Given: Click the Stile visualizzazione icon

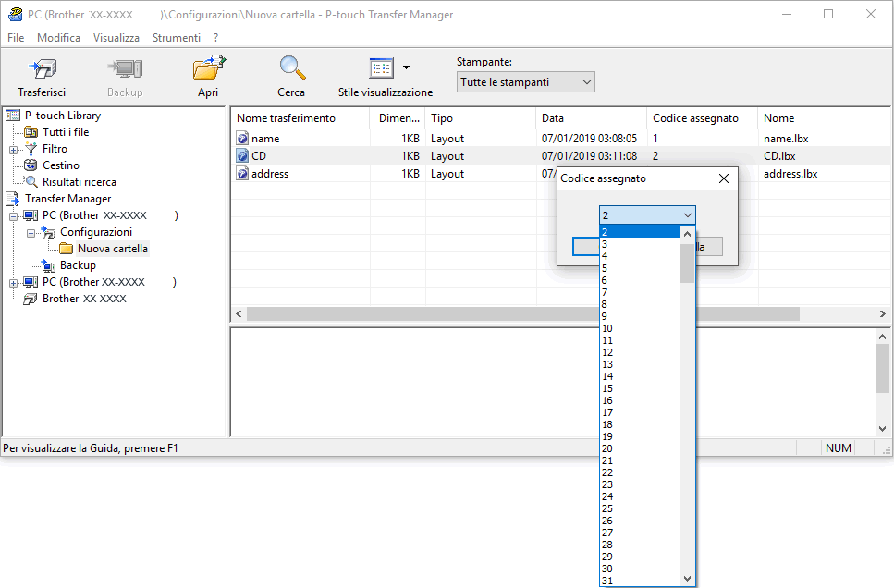Looking at the screenshot, I should tap(381, 68).
